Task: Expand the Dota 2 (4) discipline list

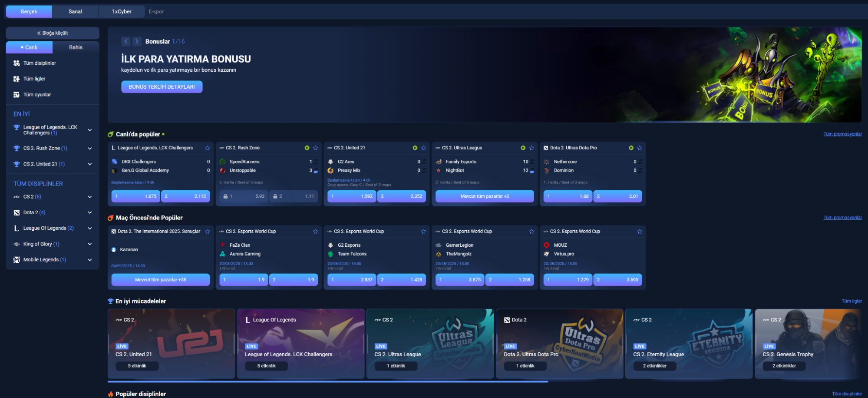Action: 90,212
